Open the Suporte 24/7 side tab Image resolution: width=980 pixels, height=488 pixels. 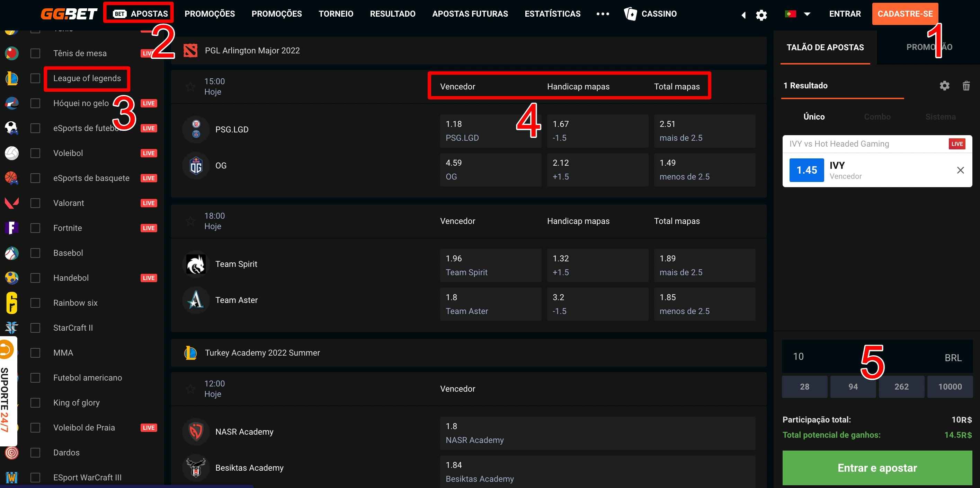pyautogui.click(x=8, y=391)
